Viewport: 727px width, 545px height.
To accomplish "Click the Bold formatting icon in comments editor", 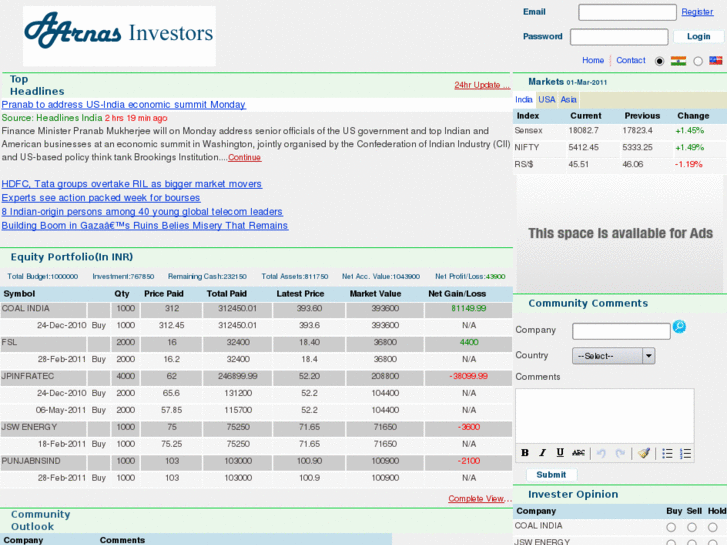I will click(525, 453).
